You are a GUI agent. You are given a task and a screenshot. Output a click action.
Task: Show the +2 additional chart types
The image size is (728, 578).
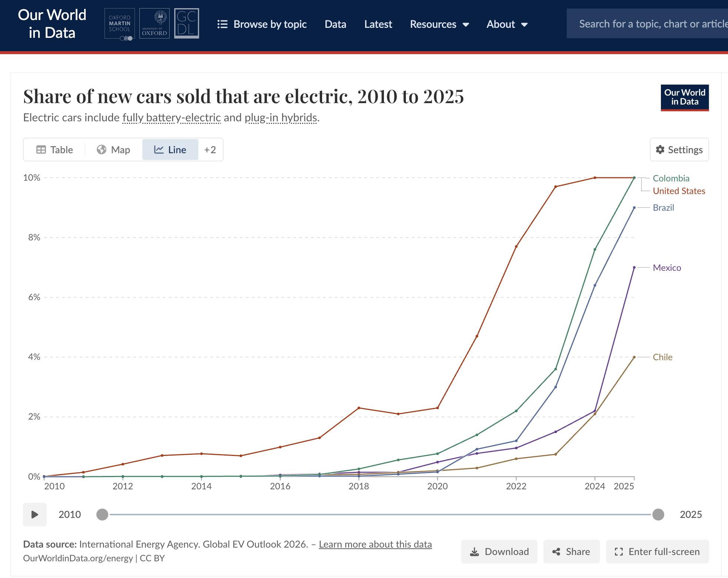(210, 150)
